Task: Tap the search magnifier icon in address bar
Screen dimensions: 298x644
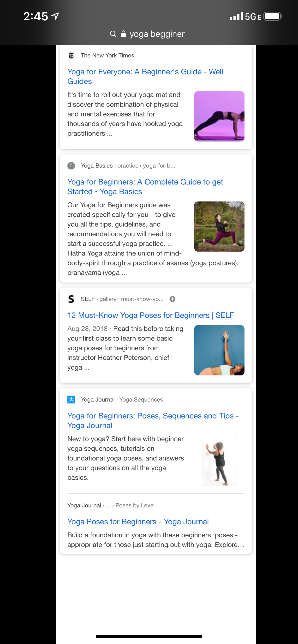Action: coord(113,34)
